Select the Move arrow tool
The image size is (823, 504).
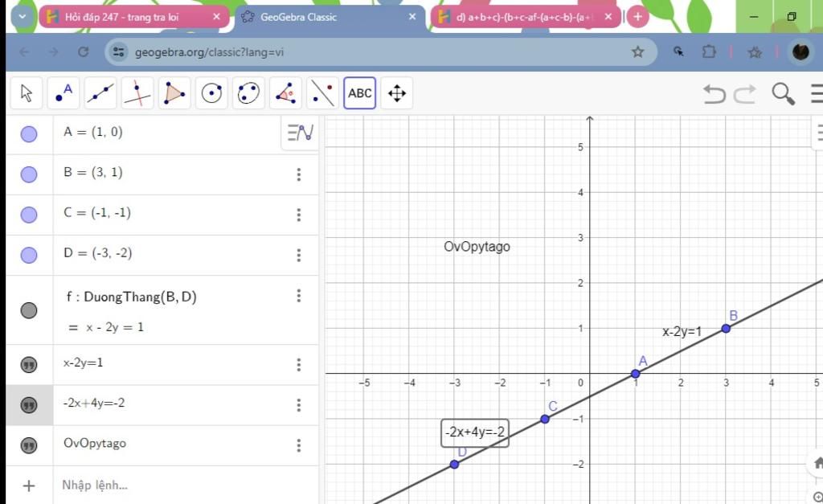click(27, 93)
